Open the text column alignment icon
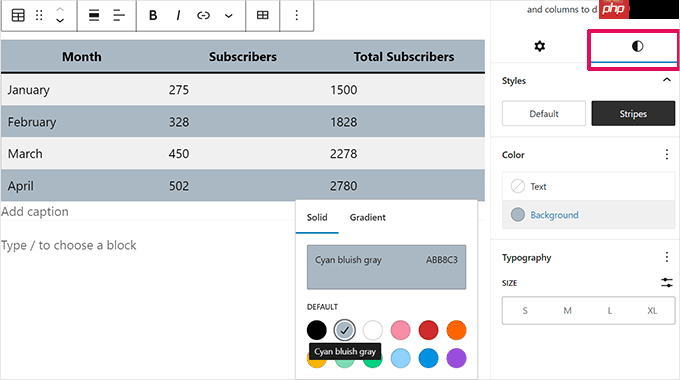Screen dimensions: 680x380 (119, 16)
